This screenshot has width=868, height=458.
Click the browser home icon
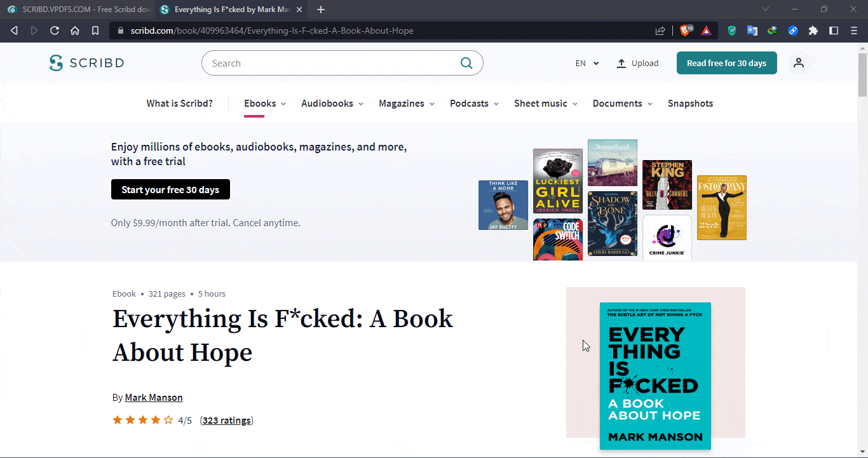click(75, 30)
